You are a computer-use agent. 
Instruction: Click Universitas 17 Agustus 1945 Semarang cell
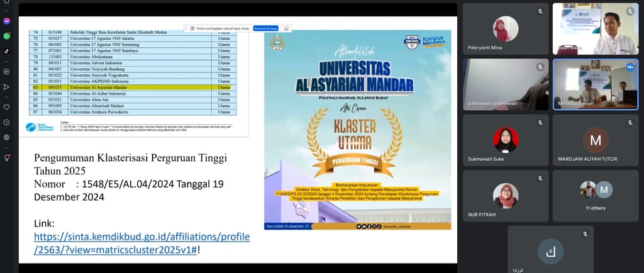(x=140, y=44)
